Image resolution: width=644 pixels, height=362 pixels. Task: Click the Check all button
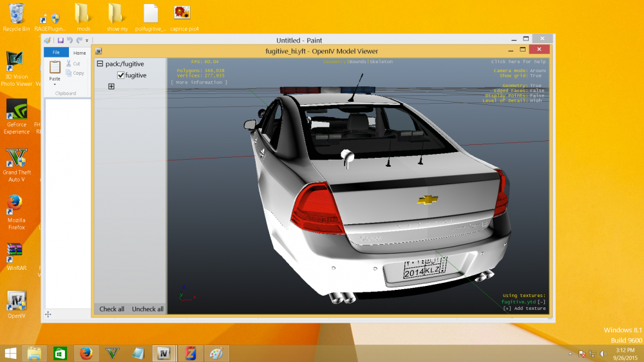[111, 309]
